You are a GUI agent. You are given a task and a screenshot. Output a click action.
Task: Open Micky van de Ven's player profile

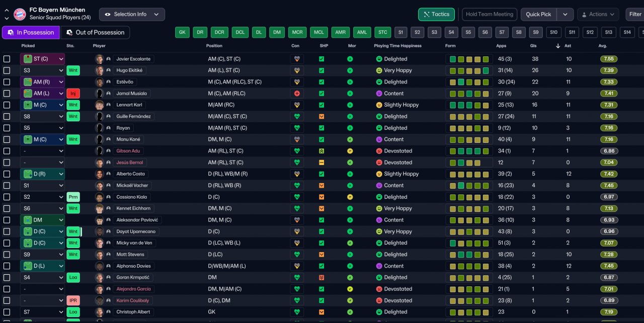click(134, 243)
